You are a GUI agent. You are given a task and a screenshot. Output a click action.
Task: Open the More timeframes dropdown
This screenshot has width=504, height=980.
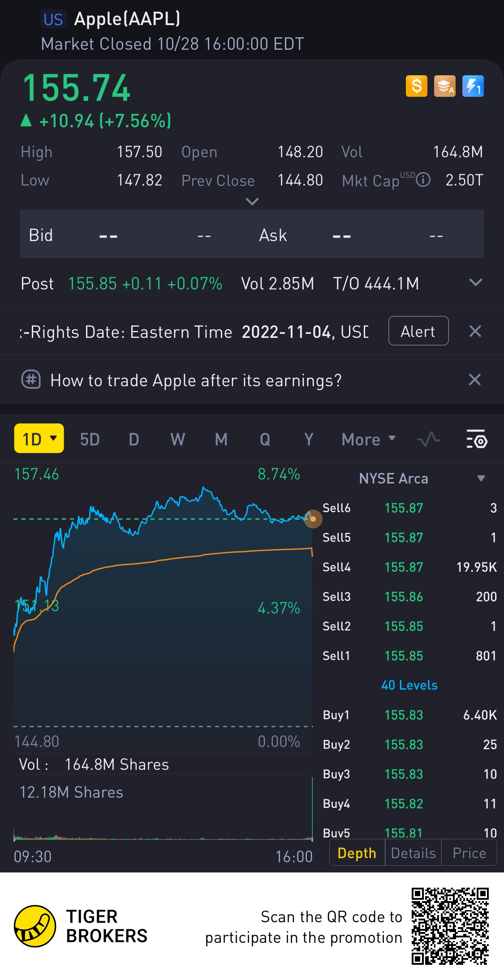[369, 440]
